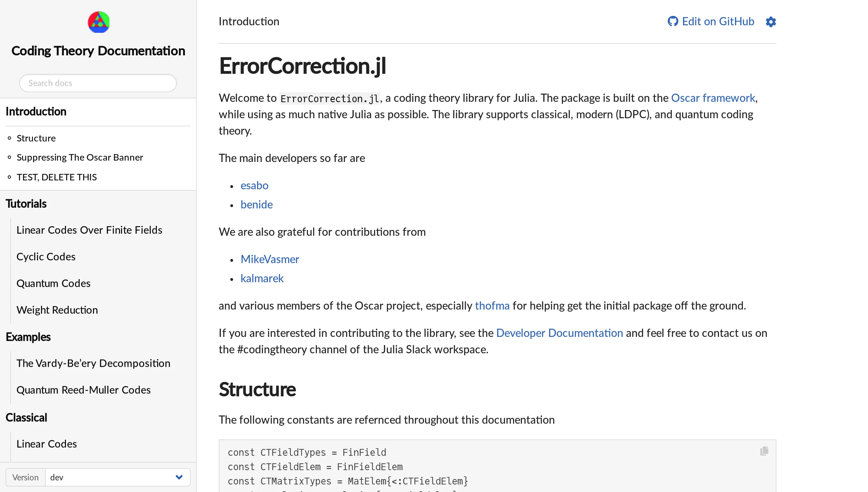868x492 pixels.
Task: Click the Introduction breadcrumb at top
Action: [x=249, y=21]
